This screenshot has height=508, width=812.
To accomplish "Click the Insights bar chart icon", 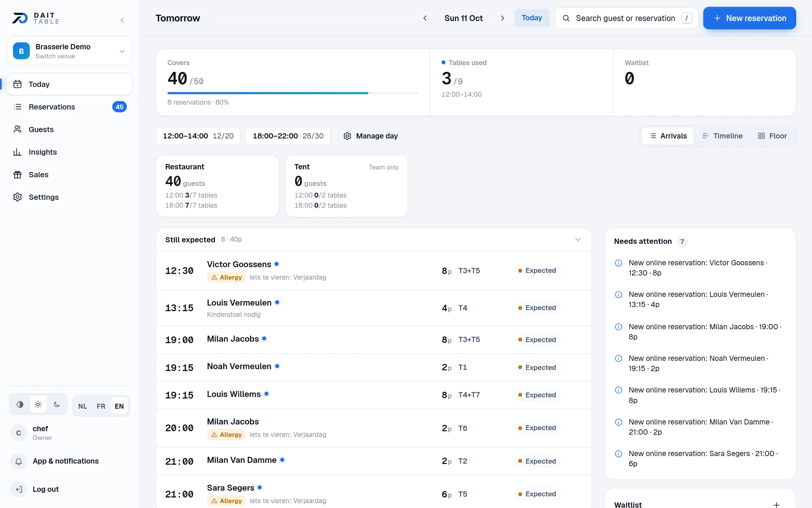I will (x=17, y=152).
